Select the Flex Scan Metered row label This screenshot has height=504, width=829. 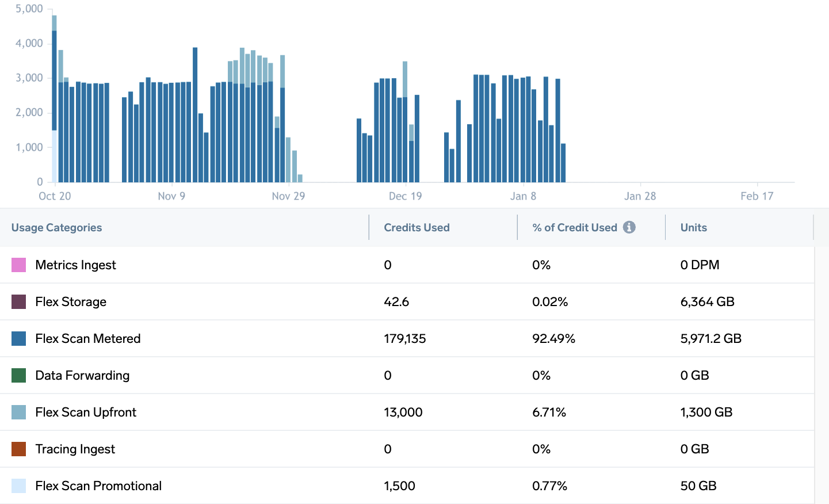pyautogui.click(x=87, y=339)
